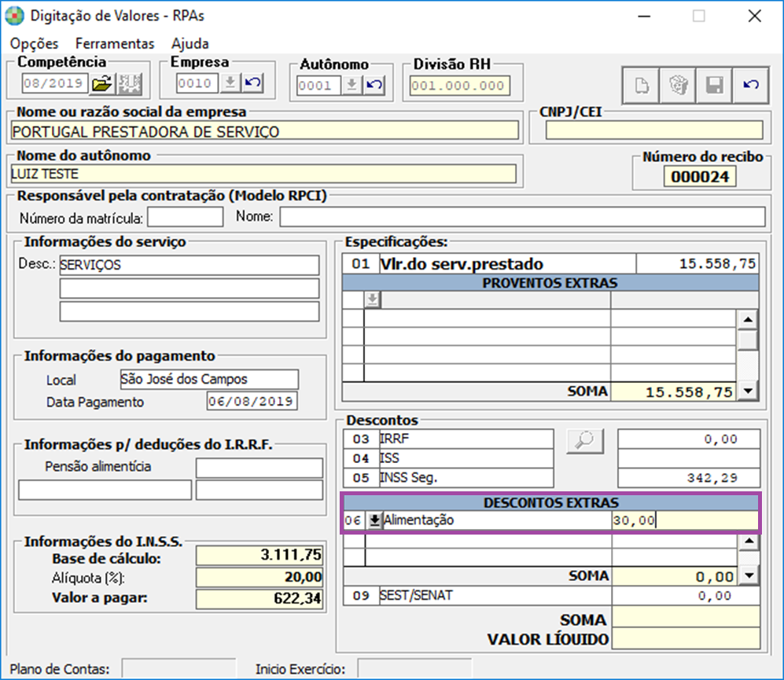Click the third service description line
The width and height of the screenshot is (784, 680).
pos(189,311)
